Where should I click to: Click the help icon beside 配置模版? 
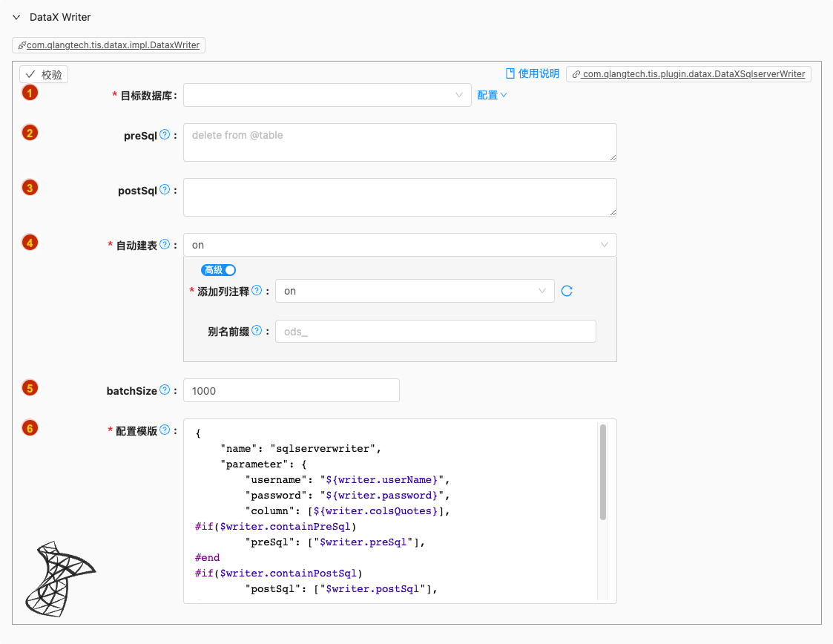(165, 430)
